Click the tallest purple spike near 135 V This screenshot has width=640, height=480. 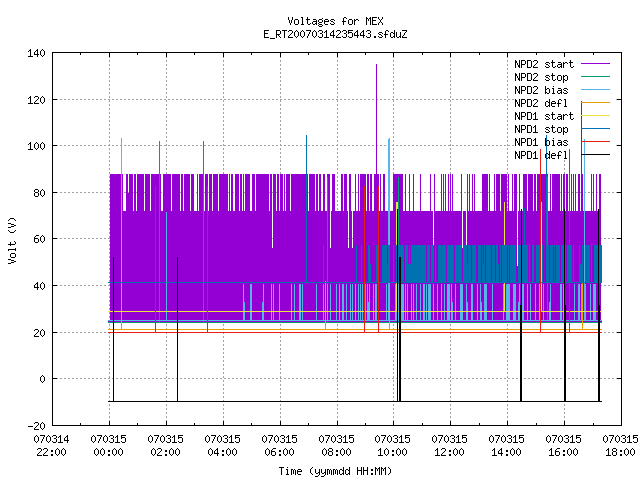(376, 118)
